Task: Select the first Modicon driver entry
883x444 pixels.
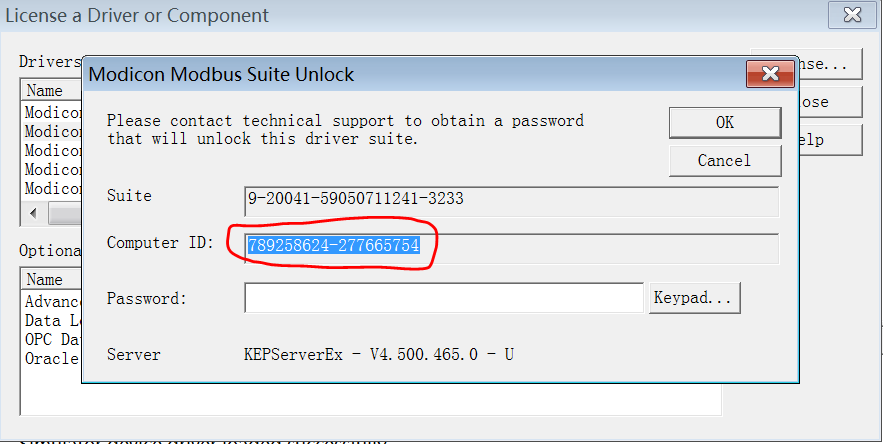Action: 52,112
